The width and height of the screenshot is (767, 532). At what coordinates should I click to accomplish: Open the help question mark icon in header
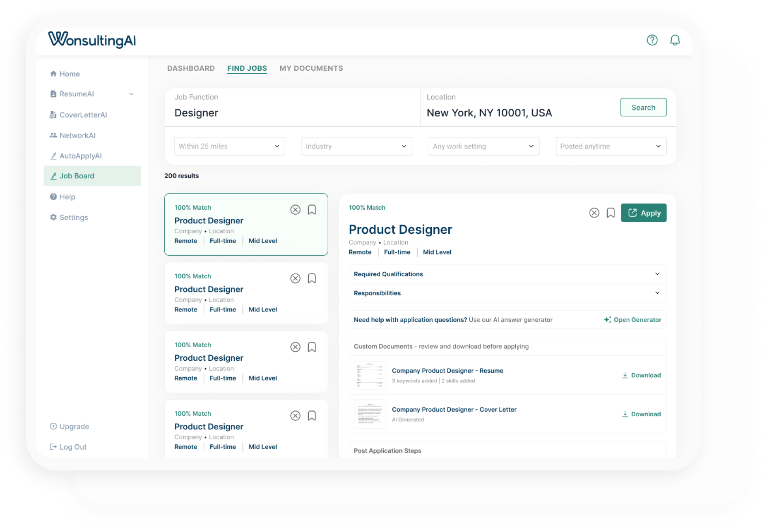652,40
